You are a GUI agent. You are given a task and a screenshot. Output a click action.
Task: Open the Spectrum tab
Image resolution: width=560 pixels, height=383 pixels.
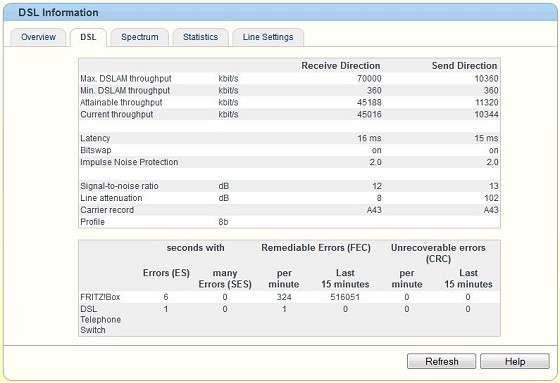140,37
